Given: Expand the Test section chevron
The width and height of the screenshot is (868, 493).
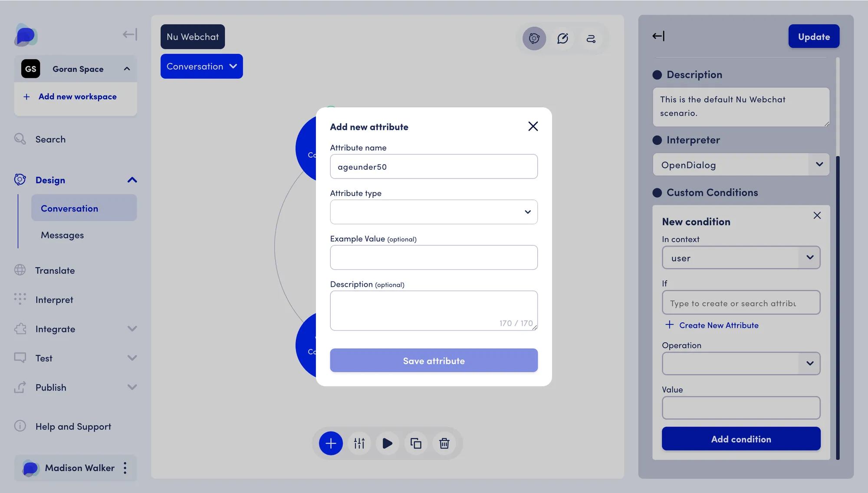Looking at the screenshot, I should pyautogui.click(x=132, y=358).
